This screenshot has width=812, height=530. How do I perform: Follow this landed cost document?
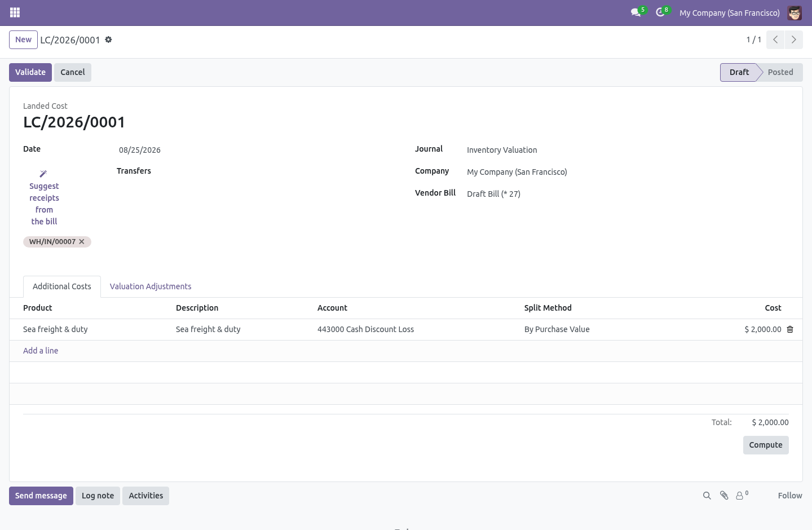[x=790, y=496]
